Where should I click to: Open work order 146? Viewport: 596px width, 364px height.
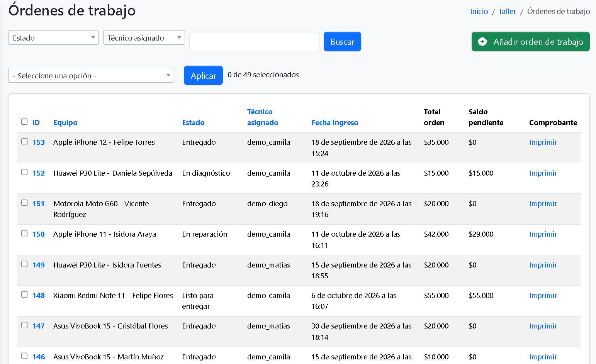click(39, 357)
